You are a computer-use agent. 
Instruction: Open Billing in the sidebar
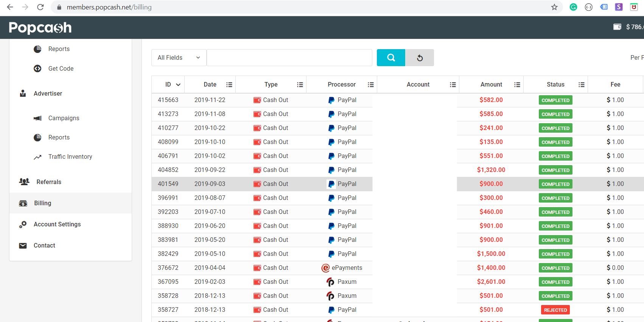tap(42, 203)
